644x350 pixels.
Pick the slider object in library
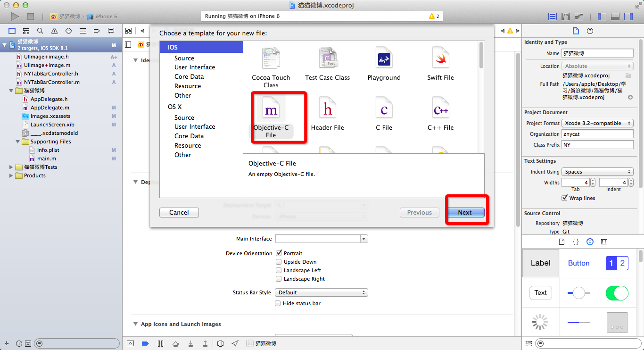coord(579,293)
